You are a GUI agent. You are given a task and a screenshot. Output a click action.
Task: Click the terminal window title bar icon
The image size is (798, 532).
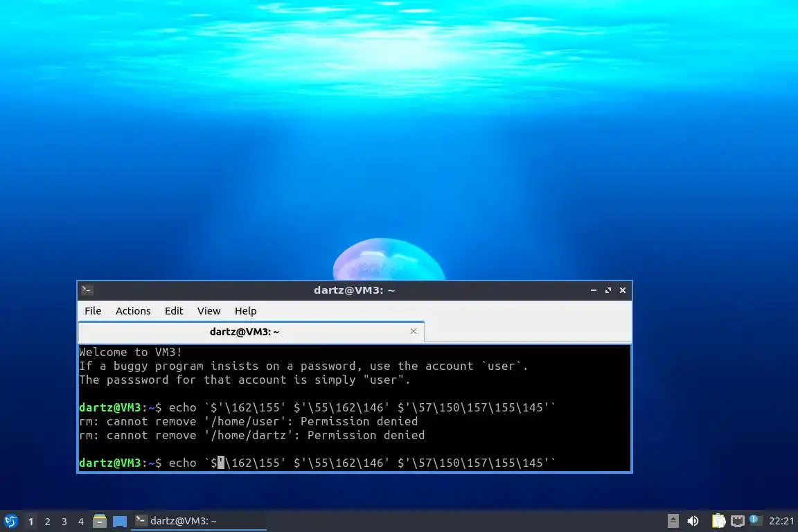(87, 290)
